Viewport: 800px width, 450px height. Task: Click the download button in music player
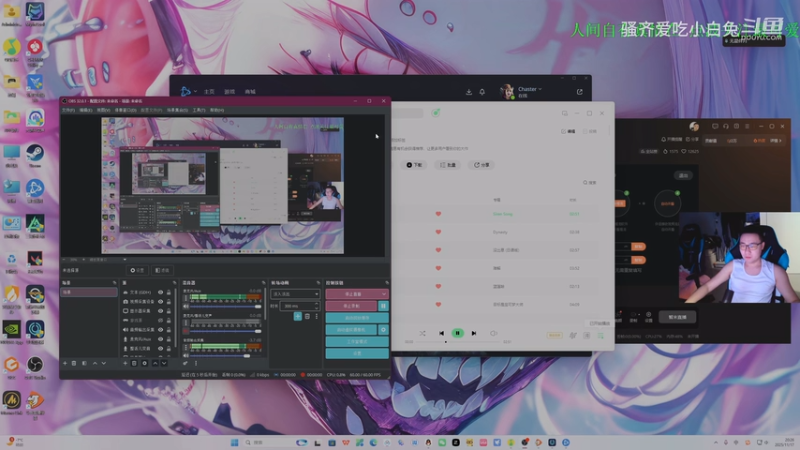coord(414,165)
